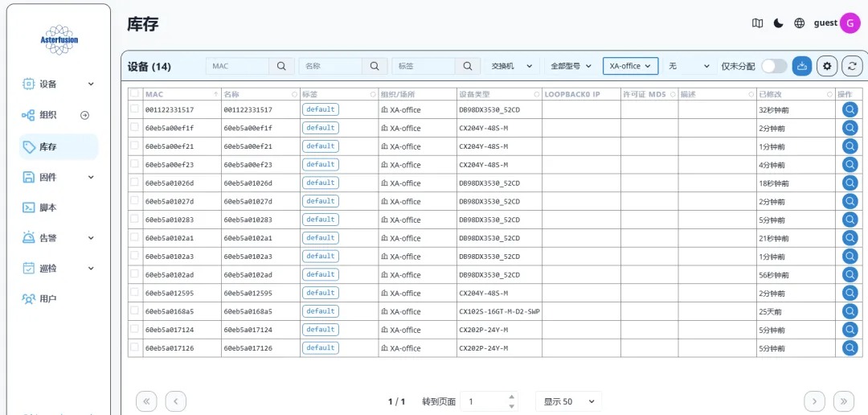This screenshot has height=415, width=868.
Task: View details for device 60eb5a0102a3
Action: tap(850, 257)
